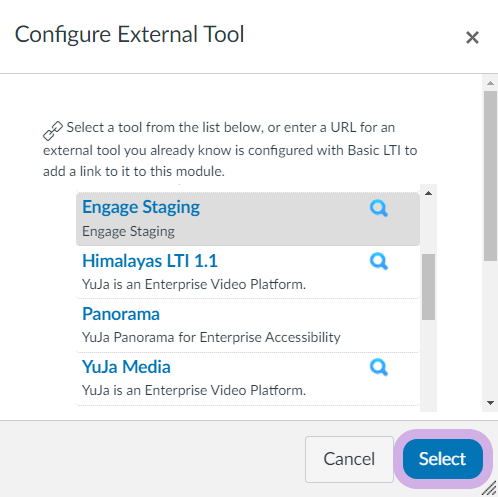Viewport: 498px width, 497px height.
Task: Click the dialog scrollbar down arrow
Action: point(490,403)
